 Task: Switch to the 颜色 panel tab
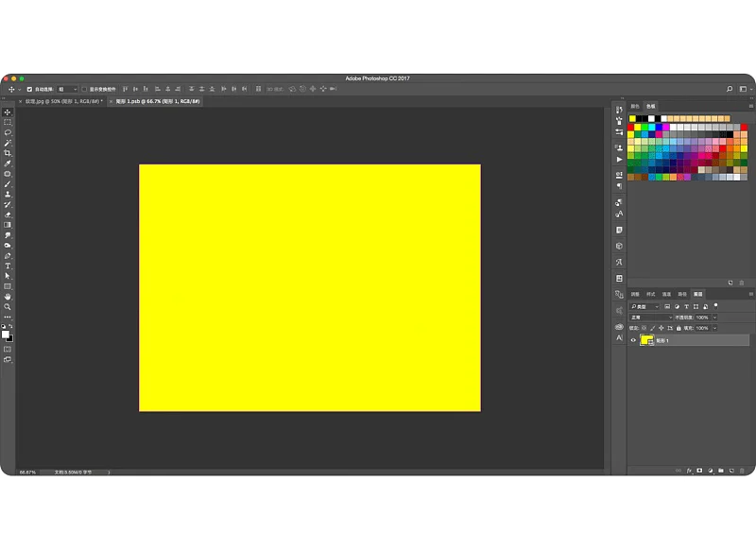click(x=635, y=107)
